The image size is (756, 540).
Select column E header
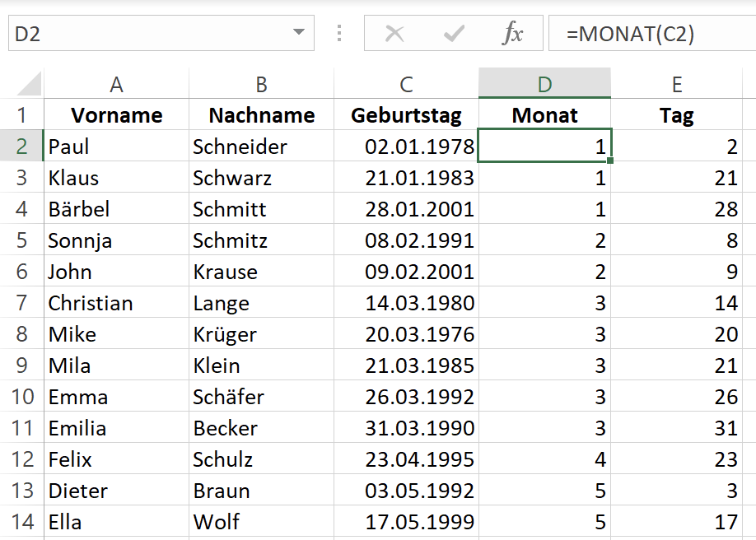click(x=676, y=84)
